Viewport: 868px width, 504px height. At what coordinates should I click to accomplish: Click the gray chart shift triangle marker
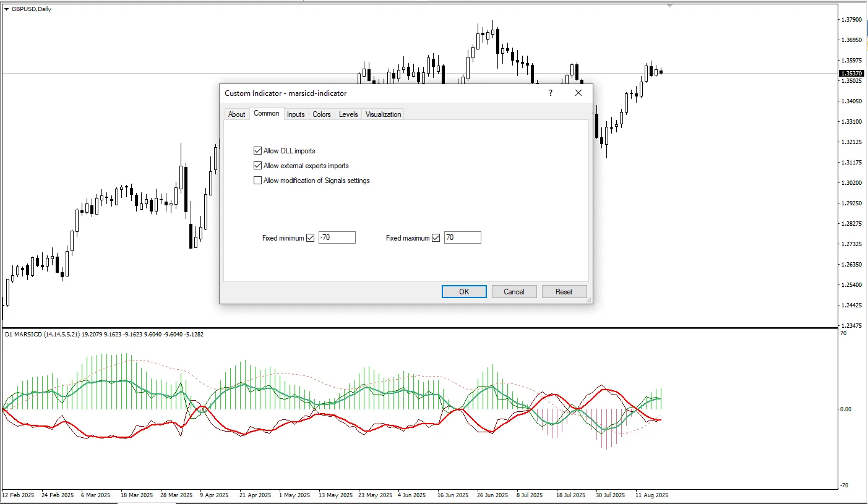click(669, 6)
